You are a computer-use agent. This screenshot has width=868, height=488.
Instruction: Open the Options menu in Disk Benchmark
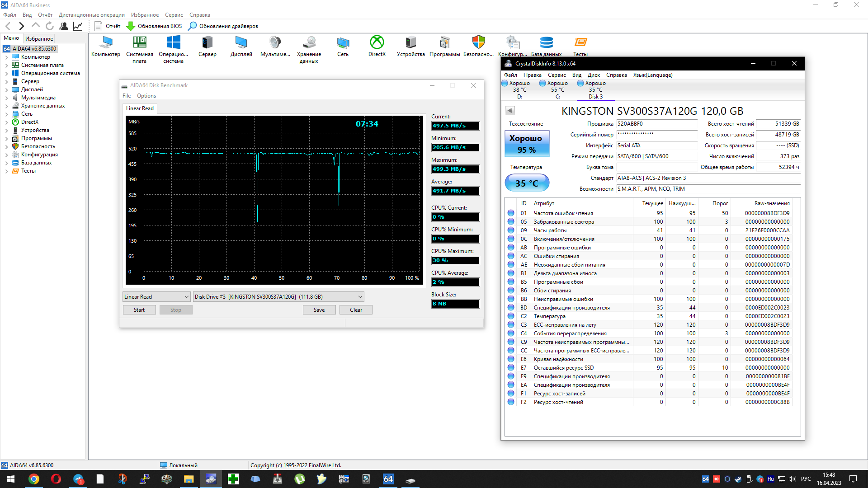click(146, 96)
